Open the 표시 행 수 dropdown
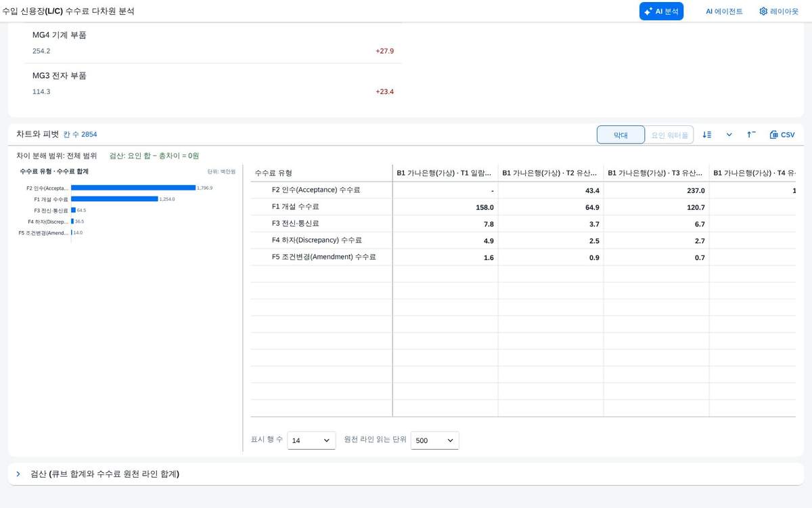This screenshot has height=508, width=812. tap(311, 440)
